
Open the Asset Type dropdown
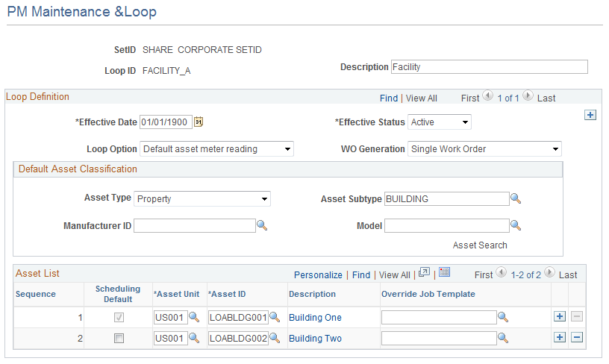pos(202,198)
